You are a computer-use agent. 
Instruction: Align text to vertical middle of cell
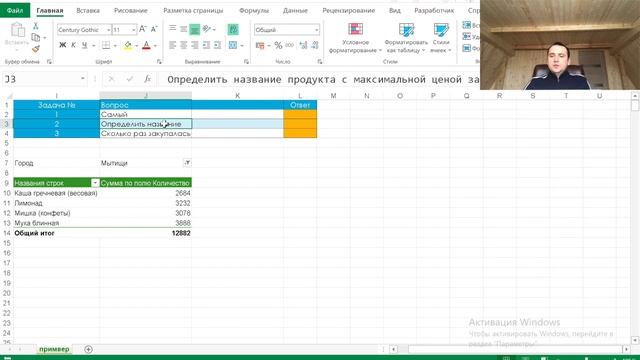pyautogui.click(x=184, y=29)
